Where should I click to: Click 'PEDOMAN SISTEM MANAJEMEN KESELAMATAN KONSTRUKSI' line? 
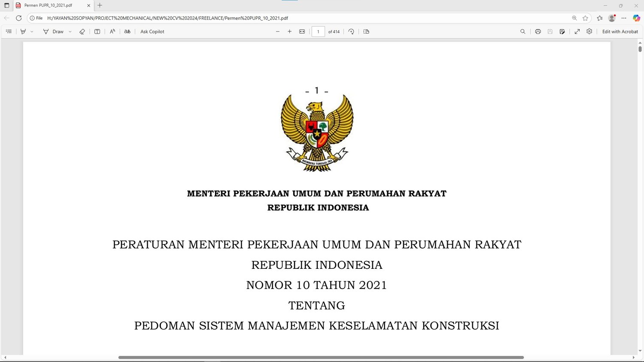(317, 325)
